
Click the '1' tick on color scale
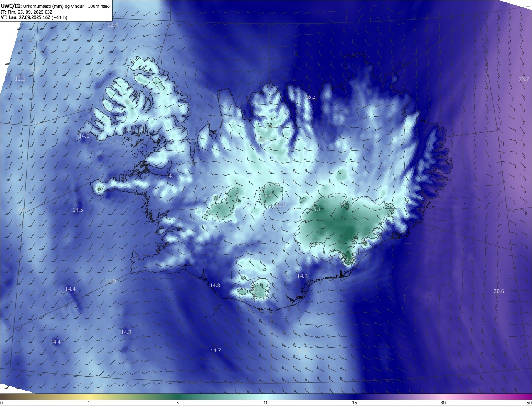(x=89, y=403)
